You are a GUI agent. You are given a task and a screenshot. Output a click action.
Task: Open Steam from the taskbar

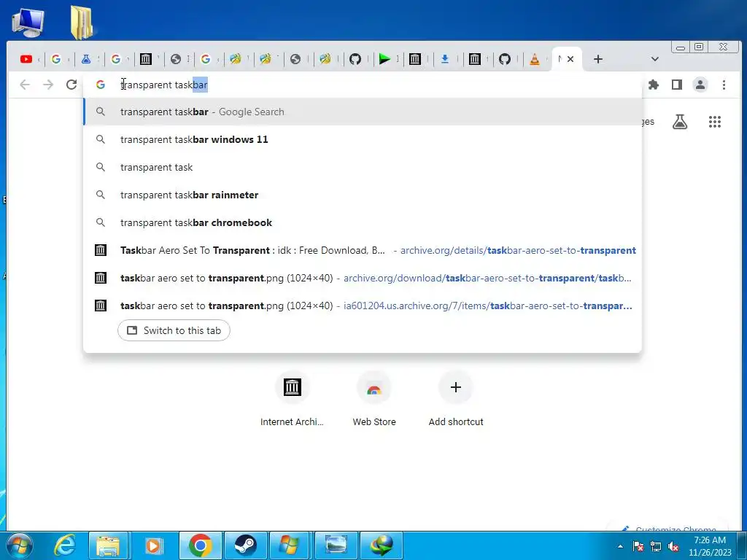245,545
